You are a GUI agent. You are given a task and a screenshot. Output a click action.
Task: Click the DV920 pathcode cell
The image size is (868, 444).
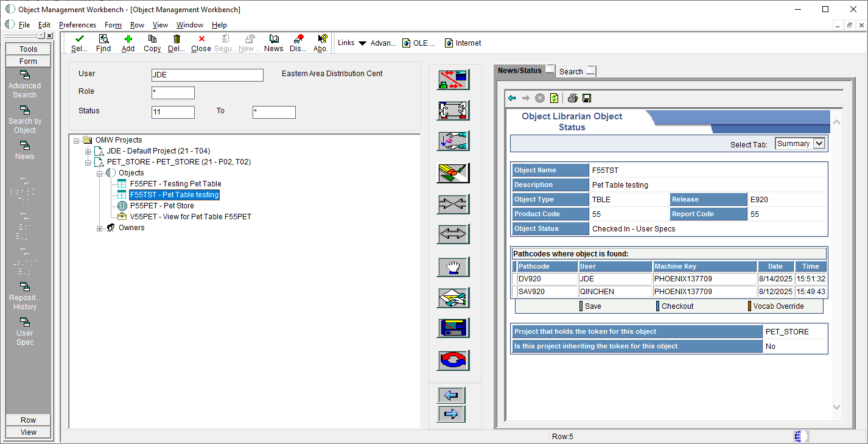pos(547,279)
